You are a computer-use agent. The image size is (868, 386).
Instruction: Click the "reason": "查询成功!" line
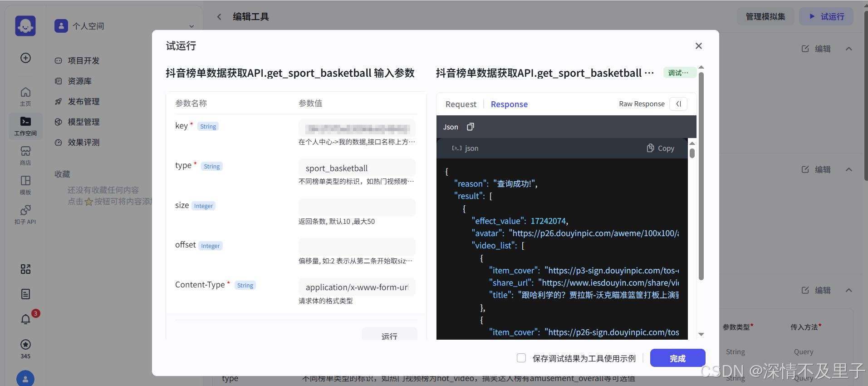click(495, 183)
